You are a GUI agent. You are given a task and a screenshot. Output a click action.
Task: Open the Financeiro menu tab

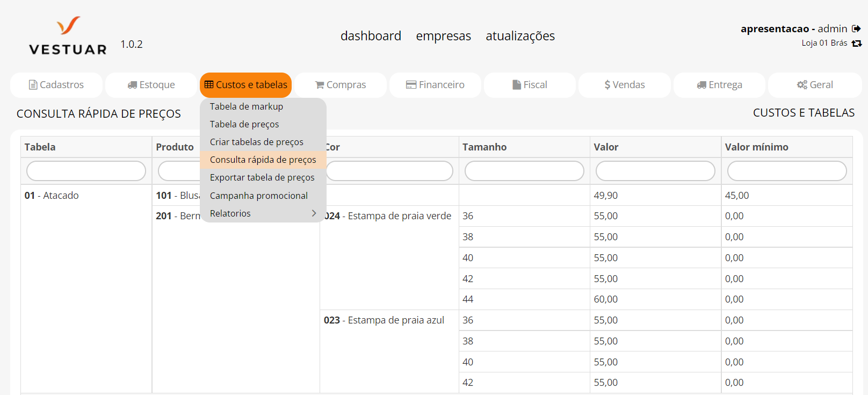coord(435,85)
